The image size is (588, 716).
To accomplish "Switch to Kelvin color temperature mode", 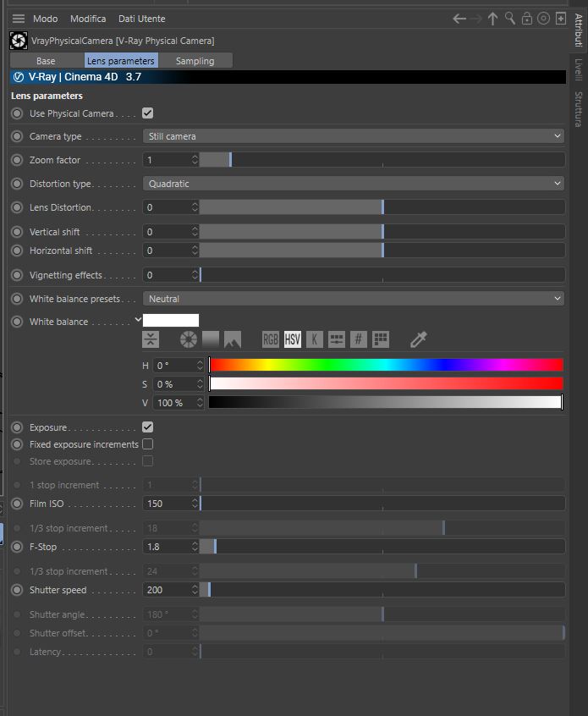I will pyautogui.click(x=314, y=339).
